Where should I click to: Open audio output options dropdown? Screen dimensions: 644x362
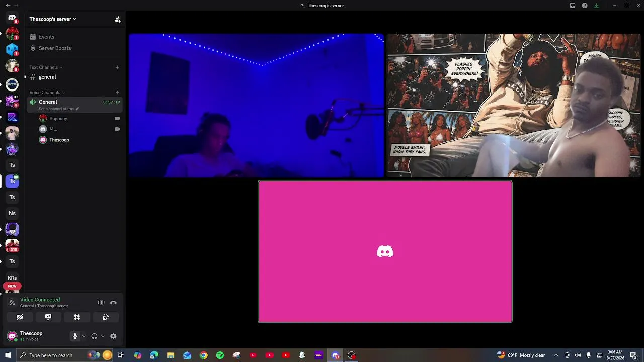pos(103,336)
